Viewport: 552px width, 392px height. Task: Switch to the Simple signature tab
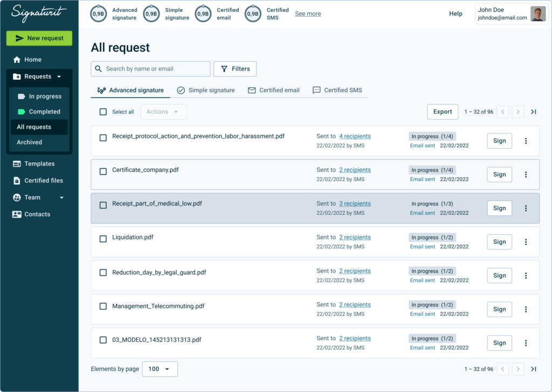click(x=205, y=90)
